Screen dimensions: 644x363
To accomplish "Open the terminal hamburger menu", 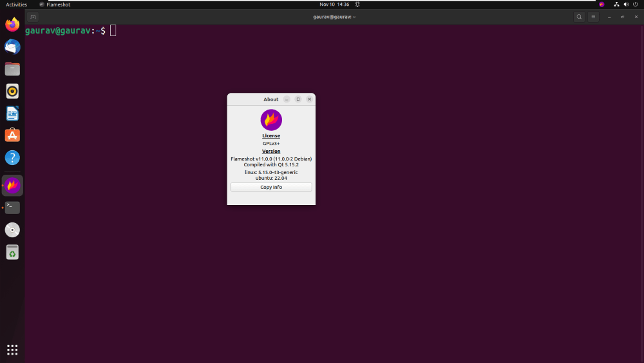I will point(593,17).
